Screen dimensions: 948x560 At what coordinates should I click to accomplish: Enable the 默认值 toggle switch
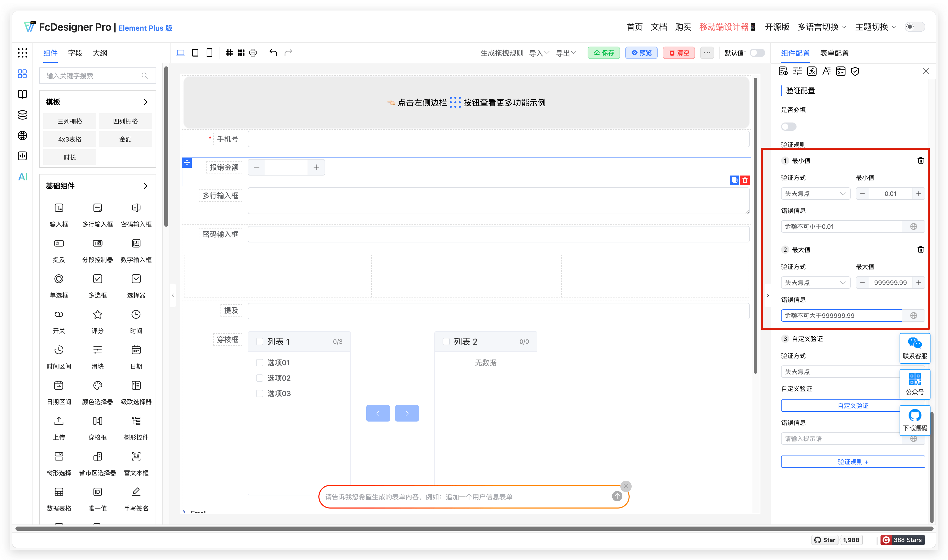tap(757, 53)
